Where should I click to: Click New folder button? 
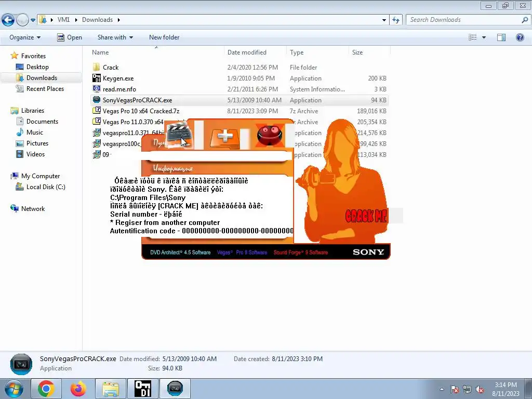164,37
